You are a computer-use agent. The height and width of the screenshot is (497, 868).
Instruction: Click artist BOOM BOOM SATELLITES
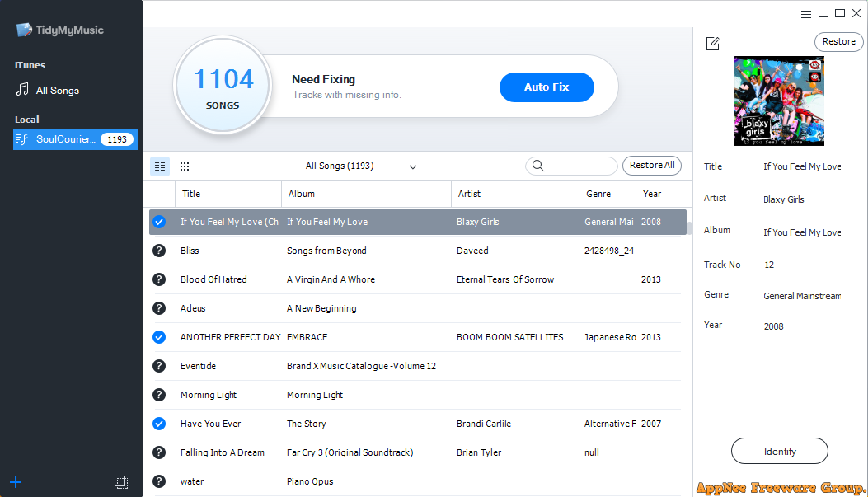(510, 337)
